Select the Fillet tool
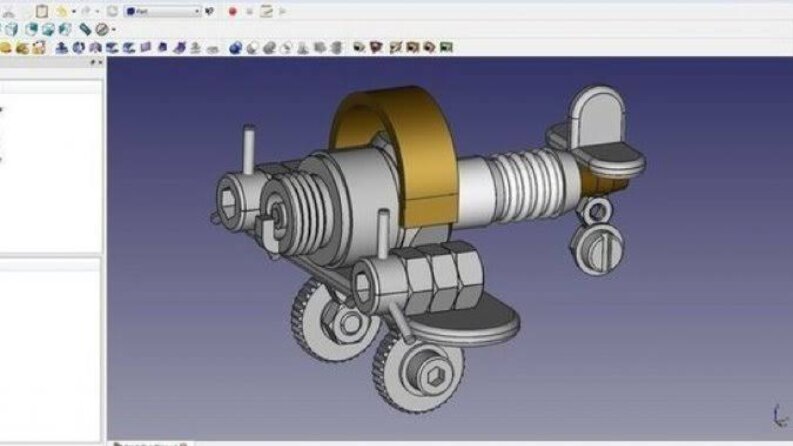793x446 pixels. click(x=112, y=48)
